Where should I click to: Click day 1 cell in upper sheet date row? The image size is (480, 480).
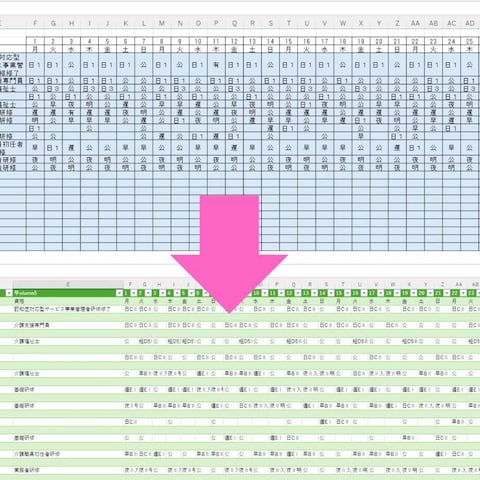(x=35, y=41)
